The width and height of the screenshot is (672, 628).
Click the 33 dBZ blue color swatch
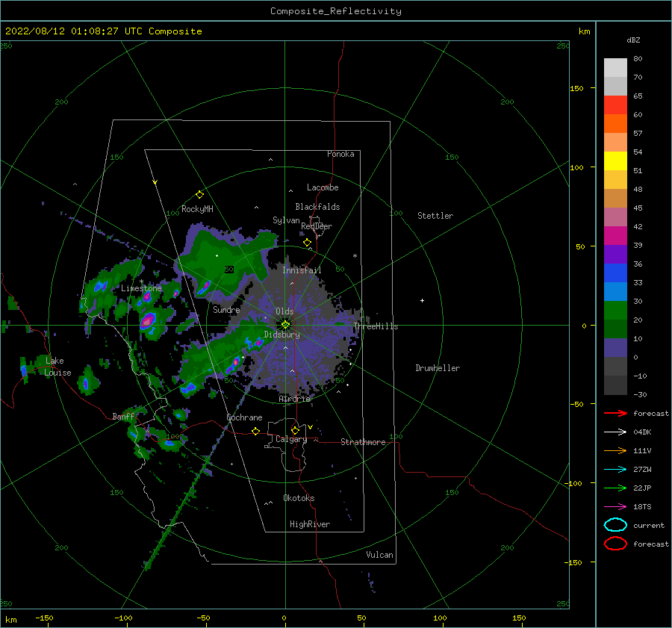615,273
